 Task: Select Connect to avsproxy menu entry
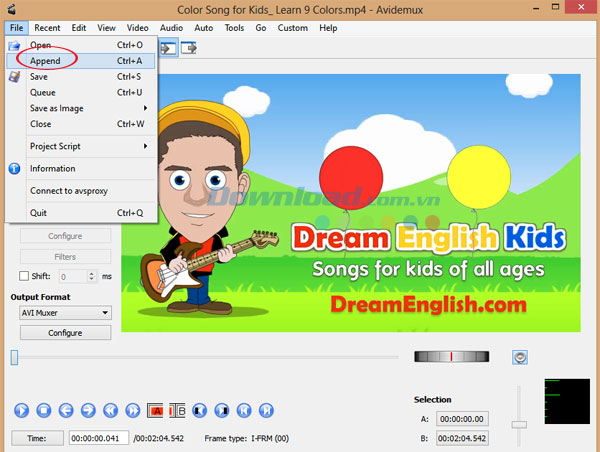[70, 190]
